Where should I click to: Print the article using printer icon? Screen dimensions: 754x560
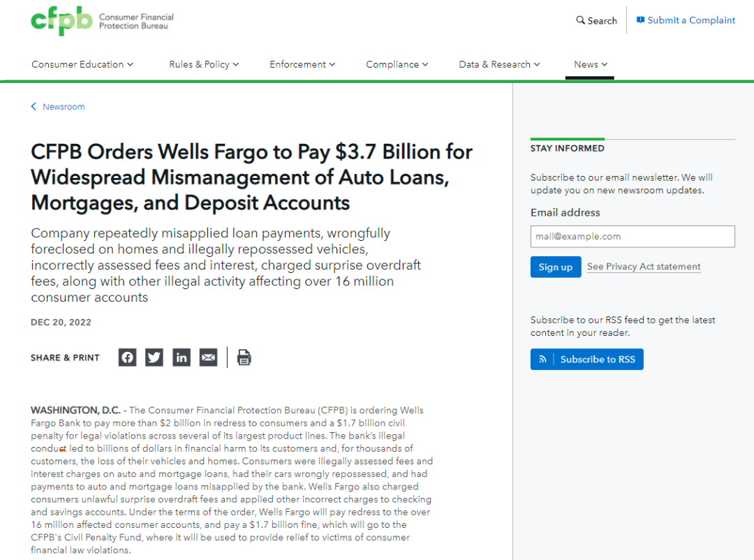(244, 358)
